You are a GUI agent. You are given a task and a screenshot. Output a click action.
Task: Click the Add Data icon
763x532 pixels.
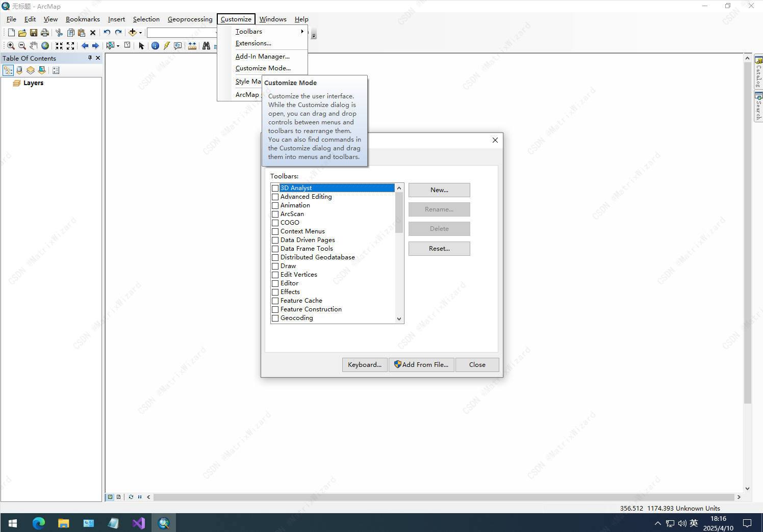[x=133, y=33]
